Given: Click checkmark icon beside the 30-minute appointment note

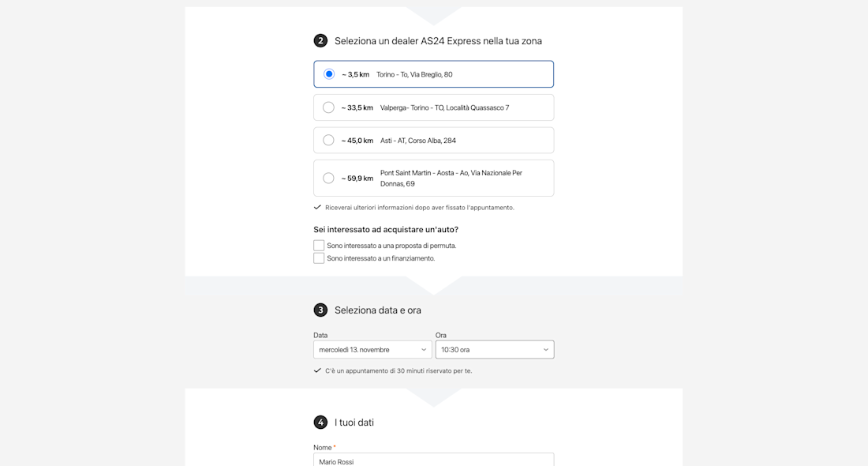Looking at the screenshot, I should (317, 370).
